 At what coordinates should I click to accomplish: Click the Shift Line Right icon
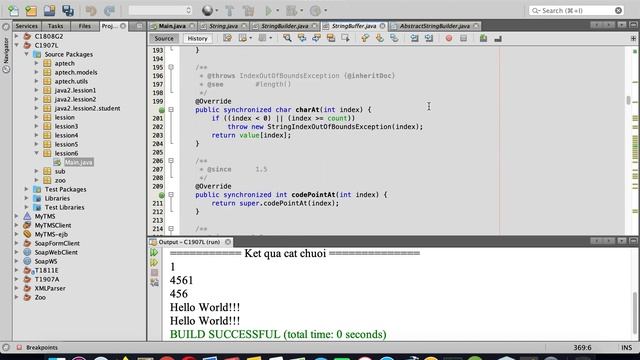[429, 38]
